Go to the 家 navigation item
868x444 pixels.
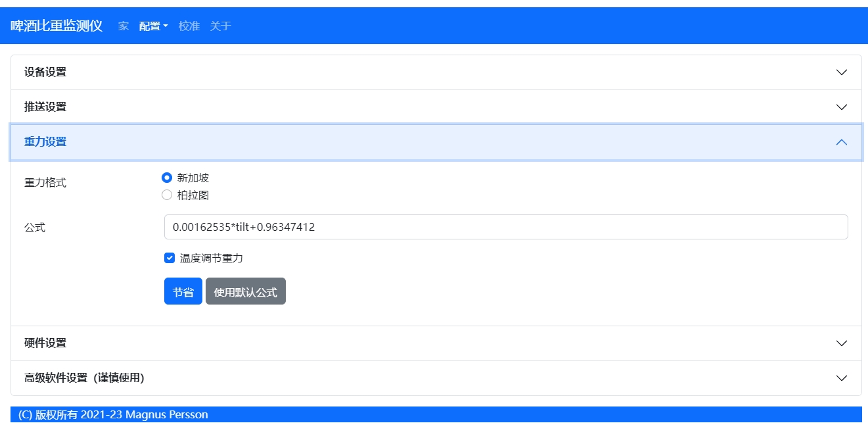pos(124,26)
